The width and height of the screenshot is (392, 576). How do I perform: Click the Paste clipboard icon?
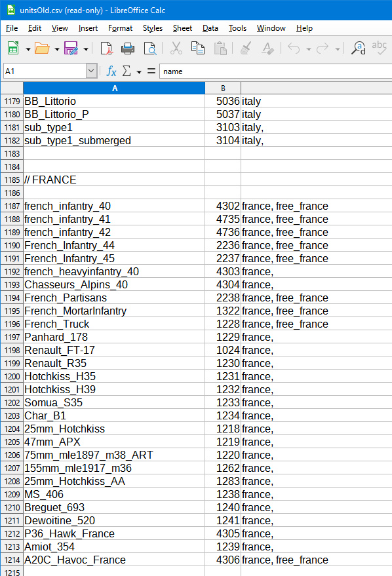pos(220,48)
